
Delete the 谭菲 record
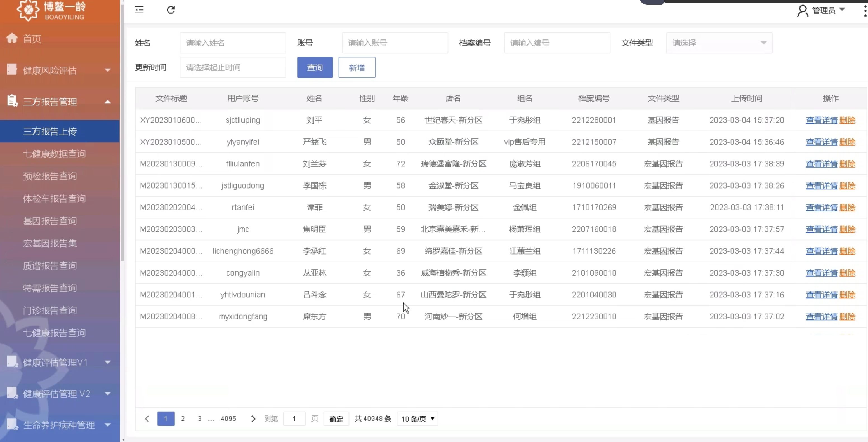(847, 207)
